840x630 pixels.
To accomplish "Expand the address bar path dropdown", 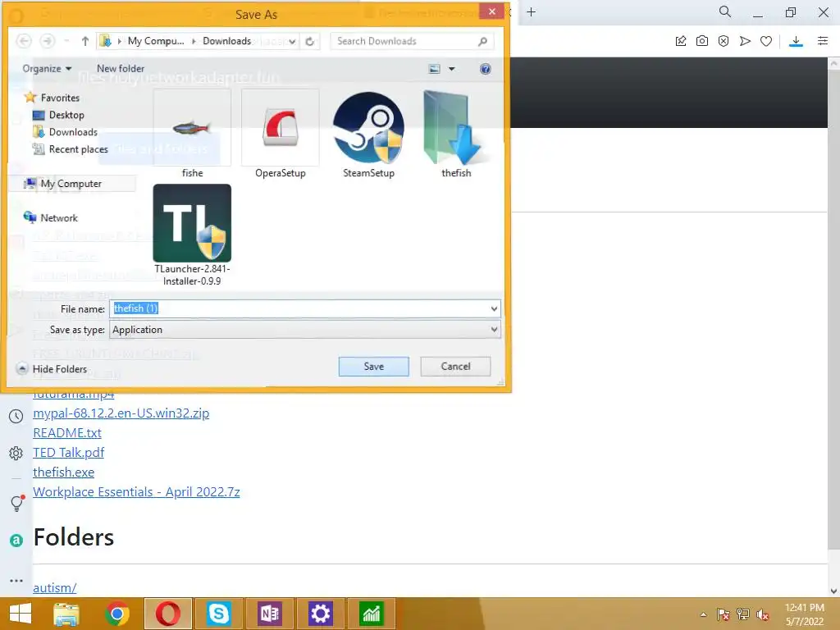I will click(292, 41).
